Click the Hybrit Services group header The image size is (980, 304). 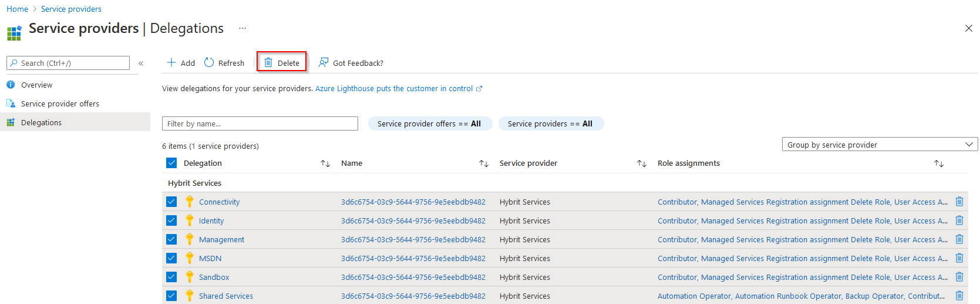tap(194, 183)
